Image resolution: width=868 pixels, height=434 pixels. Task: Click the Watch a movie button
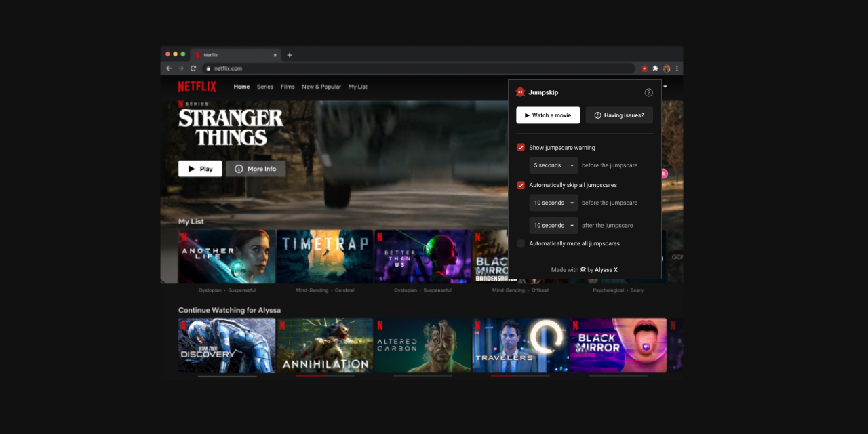[548, 115]
